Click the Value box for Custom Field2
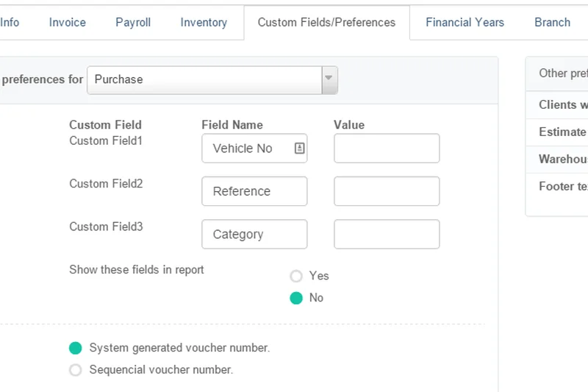Viewport: 588px width, 392px height. pyautogui.click(x=387, y=191)
